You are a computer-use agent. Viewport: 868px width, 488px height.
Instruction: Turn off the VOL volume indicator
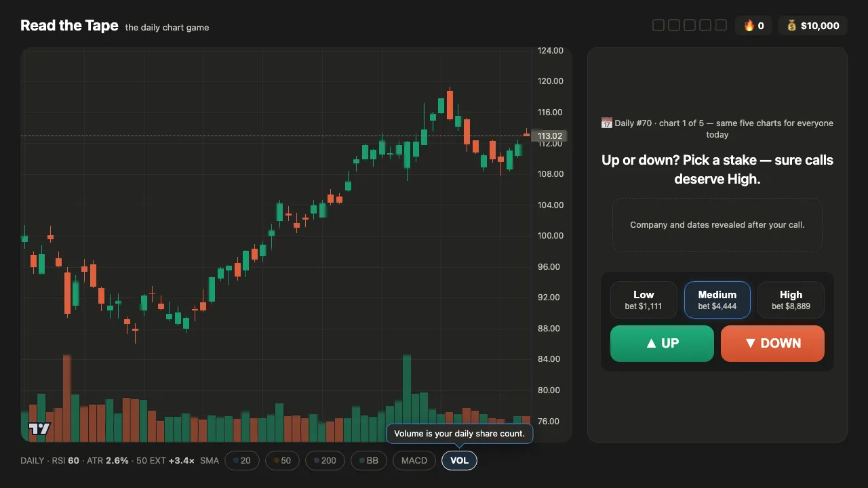coord(460,461)
